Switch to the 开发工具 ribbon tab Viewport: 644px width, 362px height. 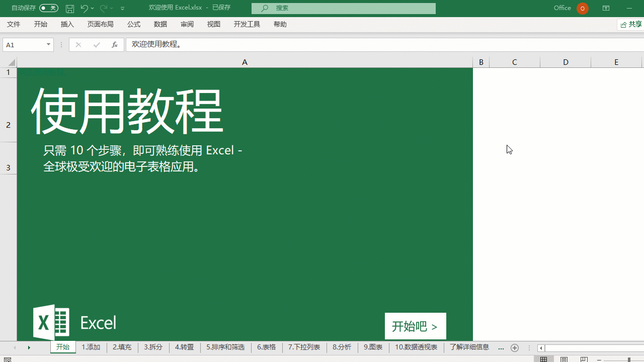coord(247,24)
